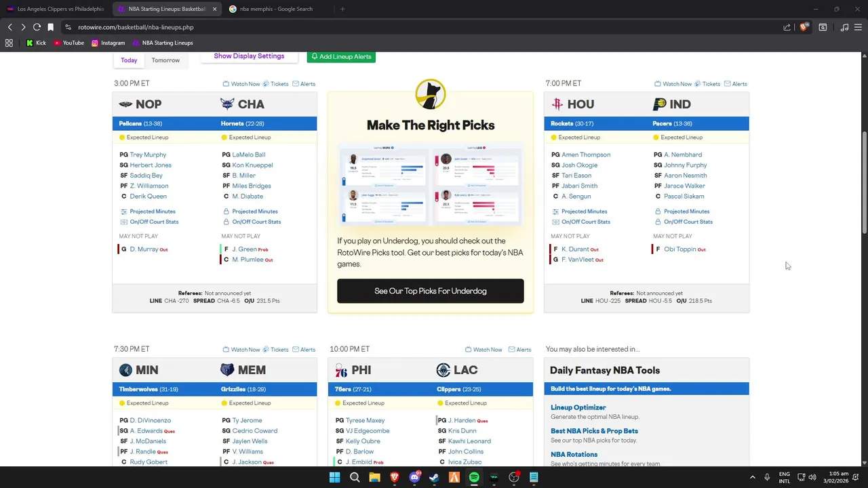Image resolution: width=868 pixels, height=488 pixels.
Task: Open Windows Search from the taskbar
Action: click(x=355, y=477)
